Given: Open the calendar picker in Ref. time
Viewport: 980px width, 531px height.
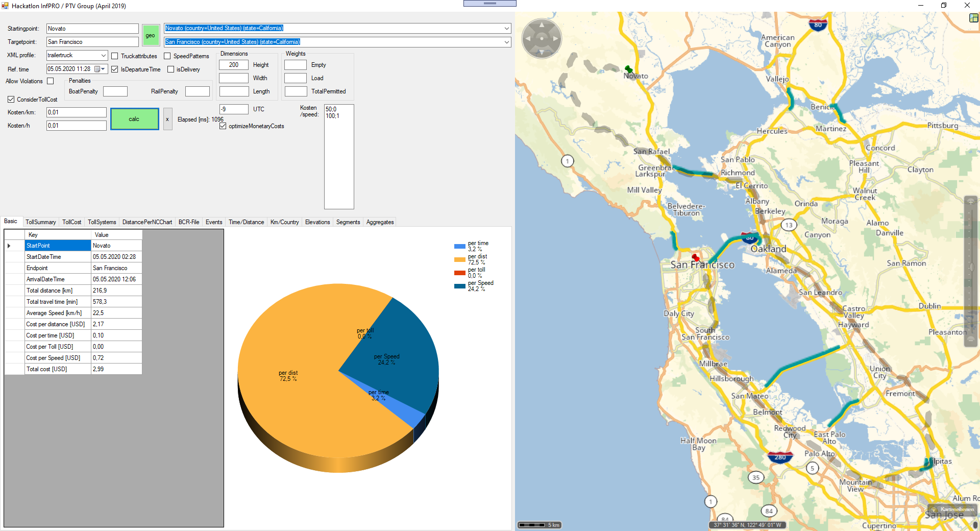Looking at the screenshot, I should (x=97, y=69).
